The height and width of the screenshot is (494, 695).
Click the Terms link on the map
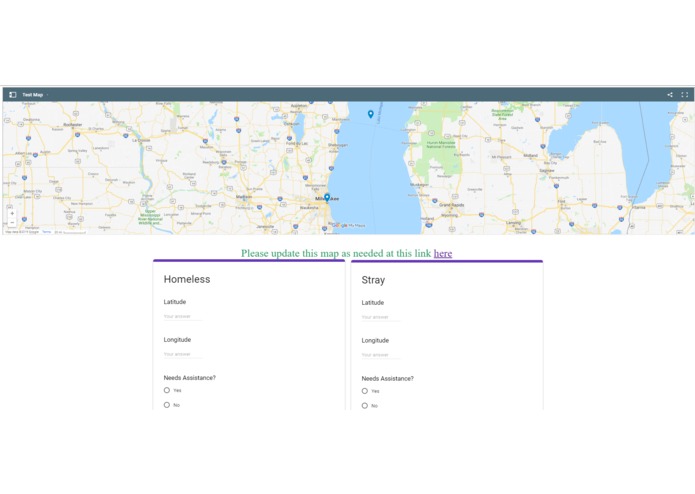[x=46, y=232]
